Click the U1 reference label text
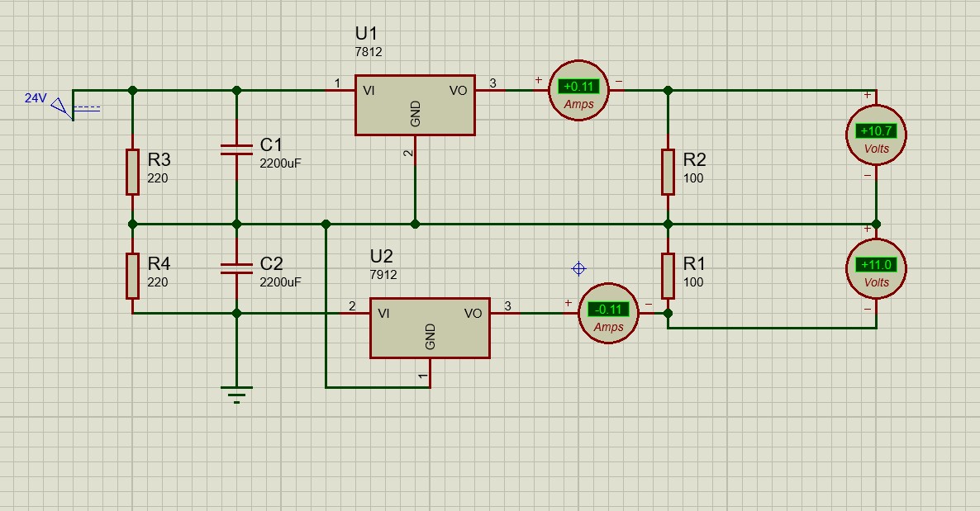 (x=366, y=34)
